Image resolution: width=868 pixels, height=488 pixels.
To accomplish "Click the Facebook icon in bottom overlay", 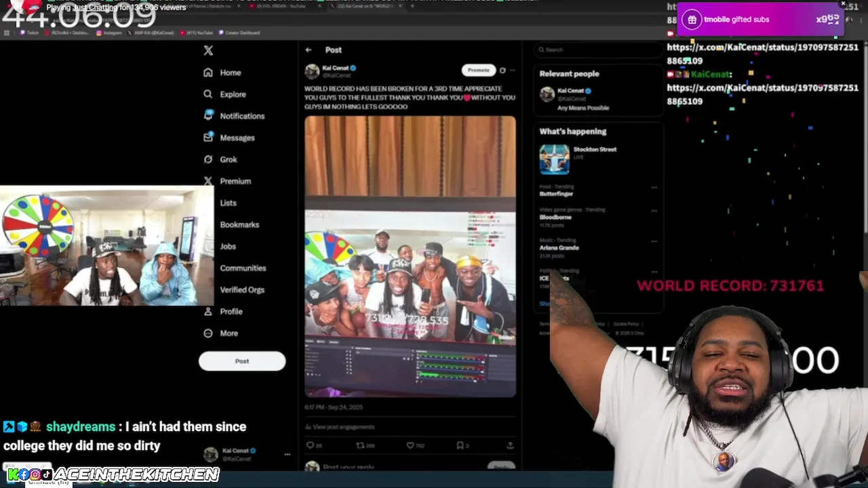I will click(24, 475).
